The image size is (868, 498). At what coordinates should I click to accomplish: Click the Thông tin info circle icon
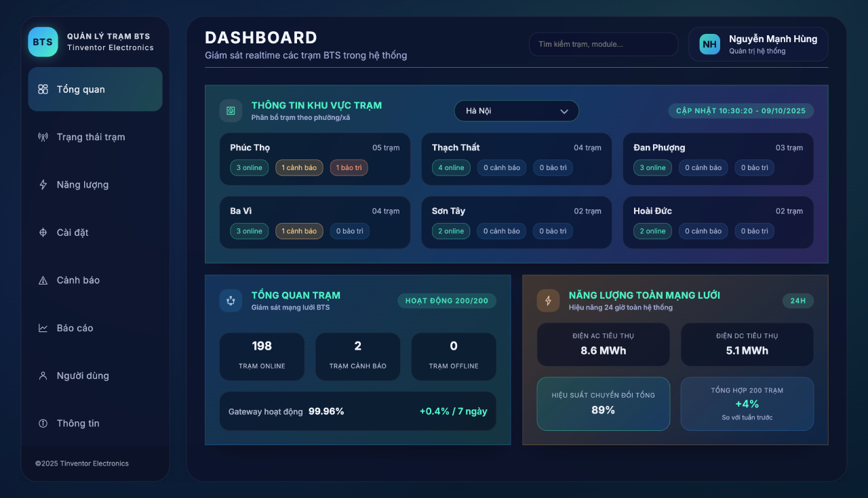tap(43, 423)
